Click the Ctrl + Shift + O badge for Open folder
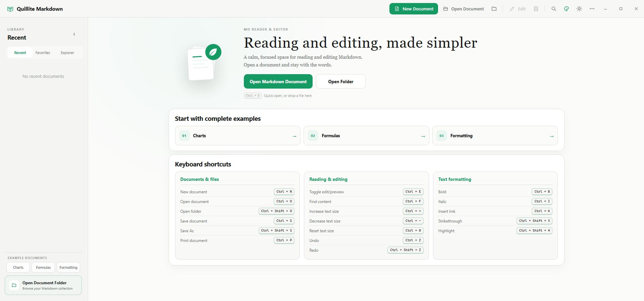Screen dimensions: 644x301 coord(276,211)
